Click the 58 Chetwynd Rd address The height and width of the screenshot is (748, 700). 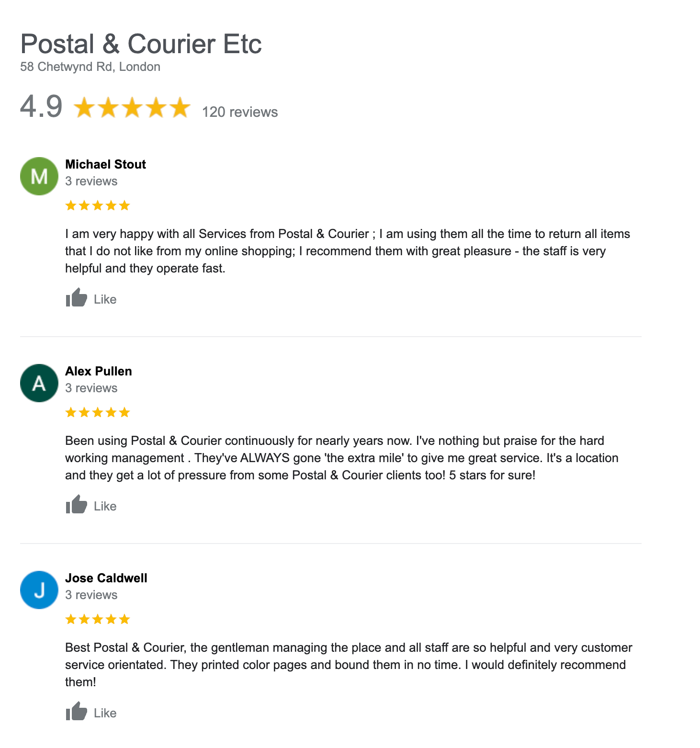(90, 67)
